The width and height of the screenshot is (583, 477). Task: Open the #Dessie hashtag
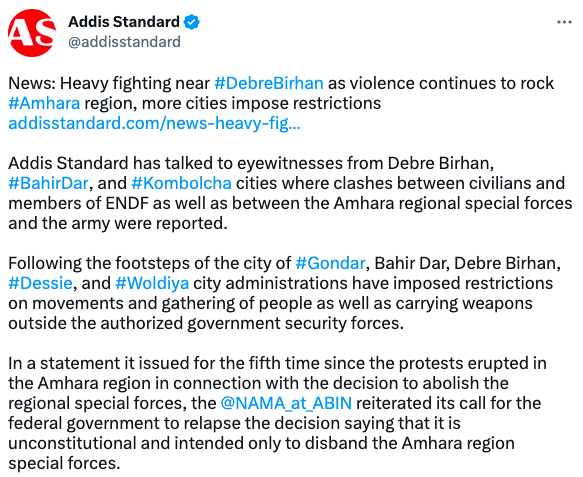(x=40, y=284)
